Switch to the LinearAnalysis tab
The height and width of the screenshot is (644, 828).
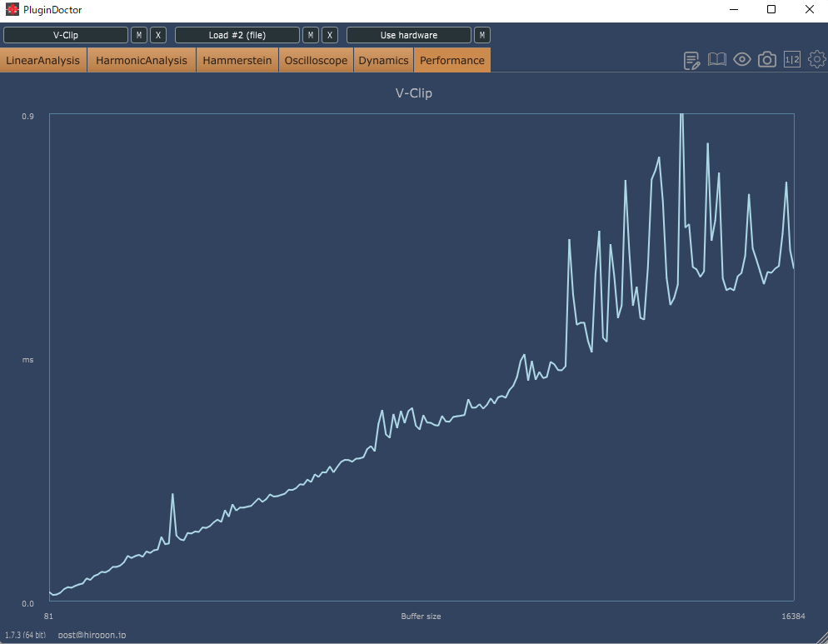tap(42, 60)
